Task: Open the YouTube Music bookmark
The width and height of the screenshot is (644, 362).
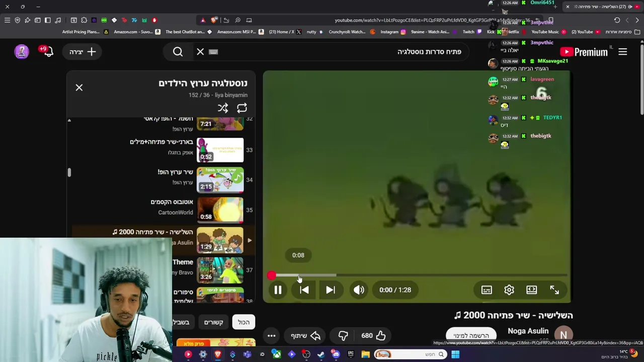Action: coord(548,32)
